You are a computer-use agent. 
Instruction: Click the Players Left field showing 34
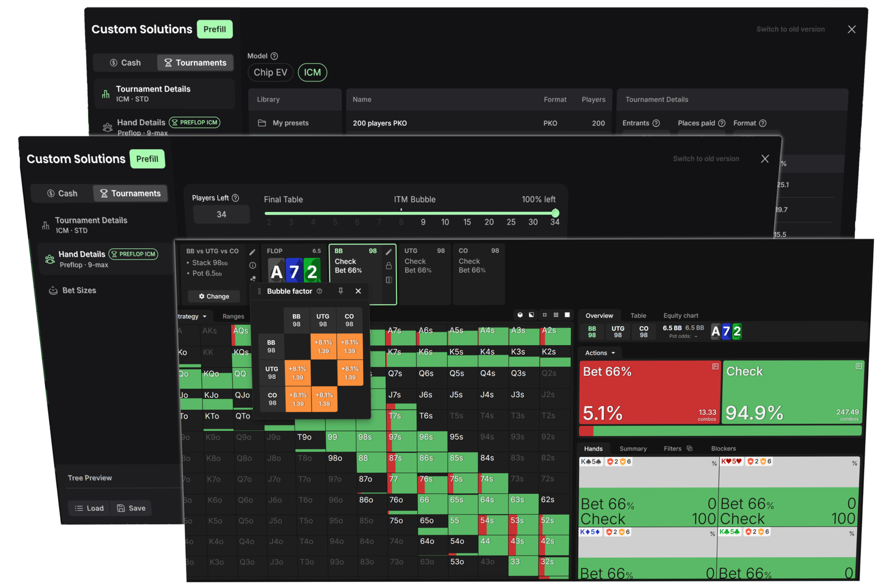coord(221,214)
